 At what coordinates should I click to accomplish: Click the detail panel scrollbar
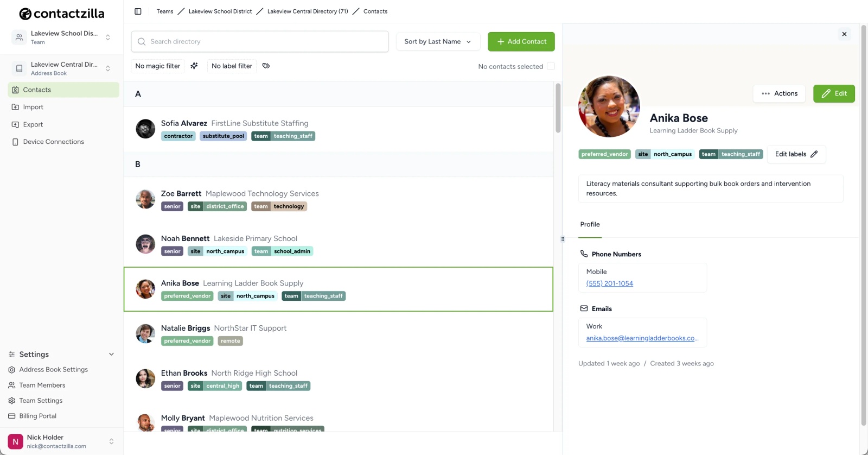pos(864,225)
